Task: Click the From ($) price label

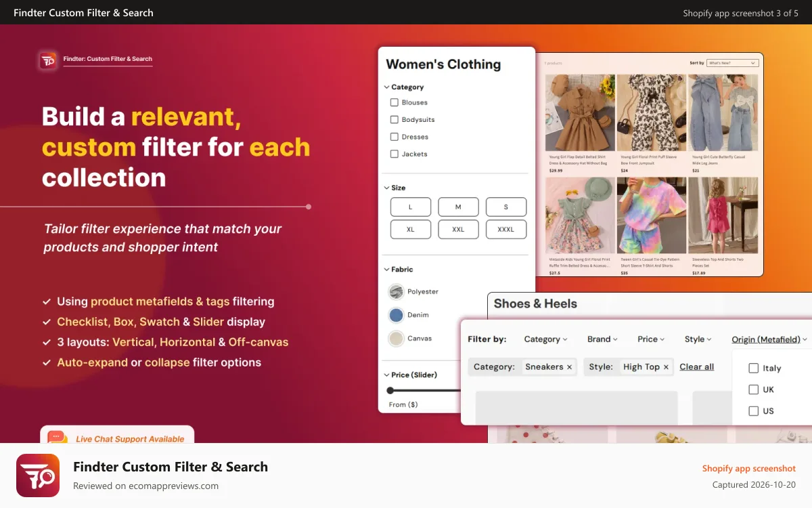Action: [x=403, y=404]
